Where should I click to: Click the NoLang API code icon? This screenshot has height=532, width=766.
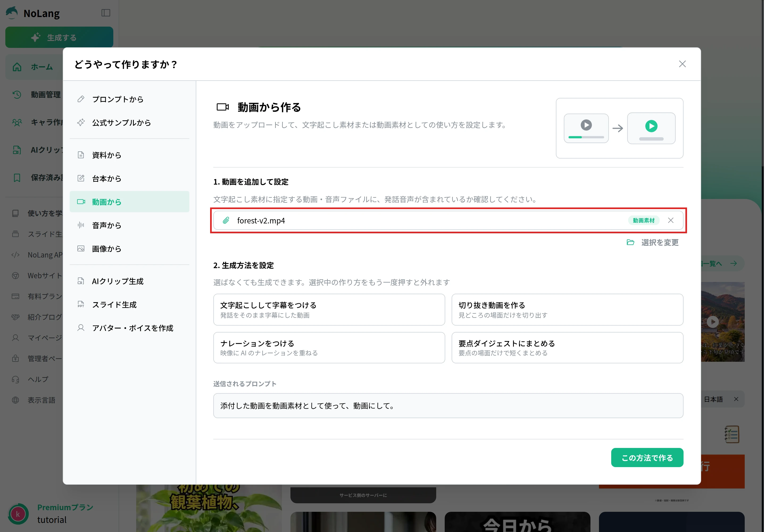click(x=15, y=255)
